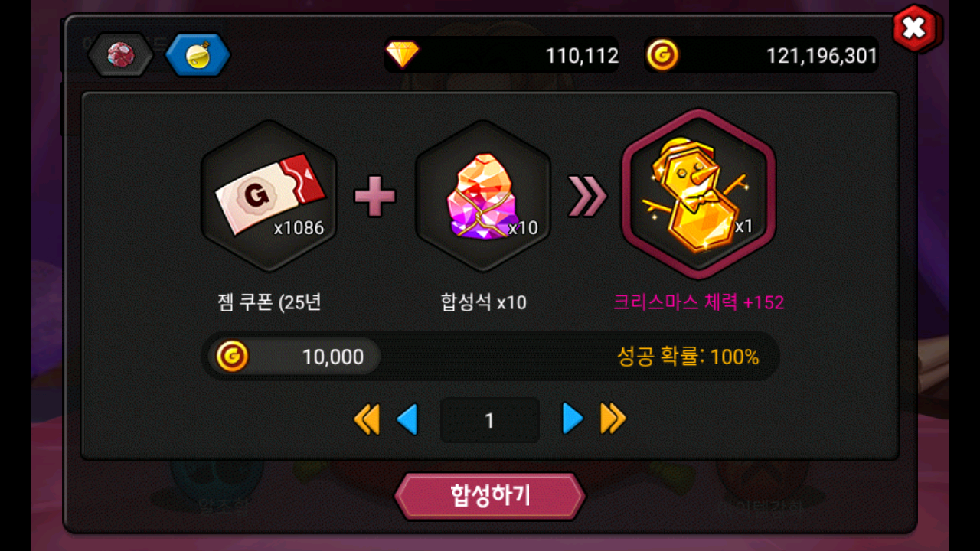The width and height of the screenshot is (980, 551).
Task: Select the synthesis stone crystal icon
Action: point(483,196)
